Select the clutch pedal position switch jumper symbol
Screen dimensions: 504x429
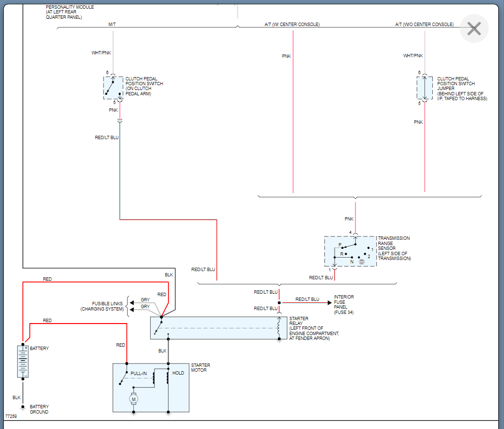coord(424,87)
